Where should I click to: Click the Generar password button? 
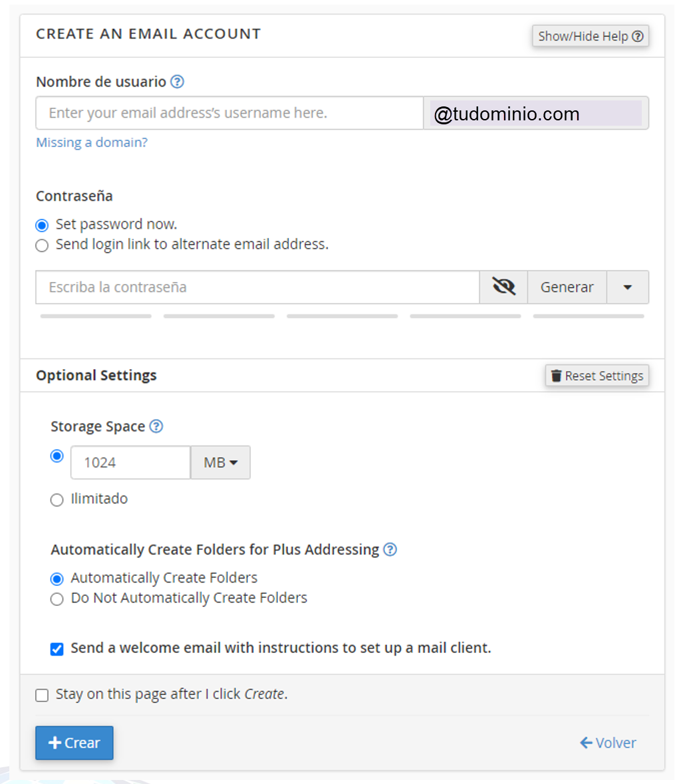[x=567, y=287]
